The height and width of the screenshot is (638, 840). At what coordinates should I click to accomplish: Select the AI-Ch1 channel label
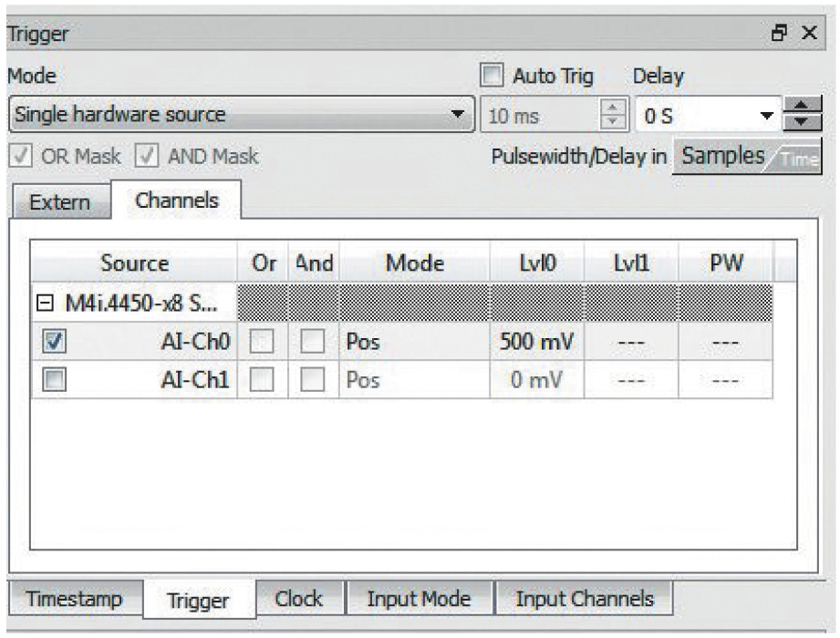click(195, 380)
